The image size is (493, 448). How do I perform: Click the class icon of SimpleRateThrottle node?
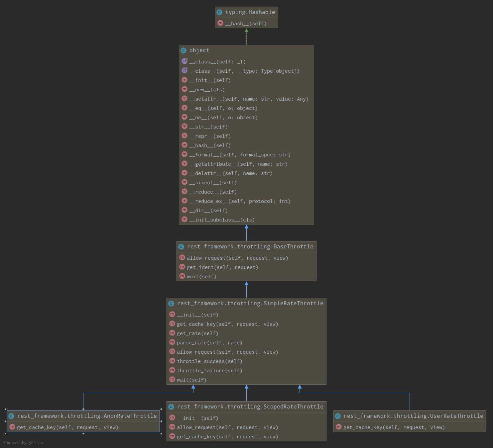tap(171, 304)
